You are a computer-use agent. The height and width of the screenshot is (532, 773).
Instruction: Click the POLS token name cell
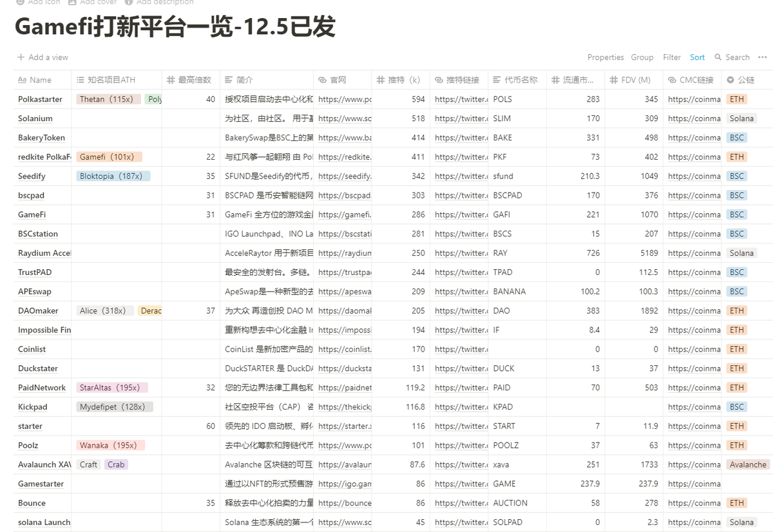pos(517,99)
